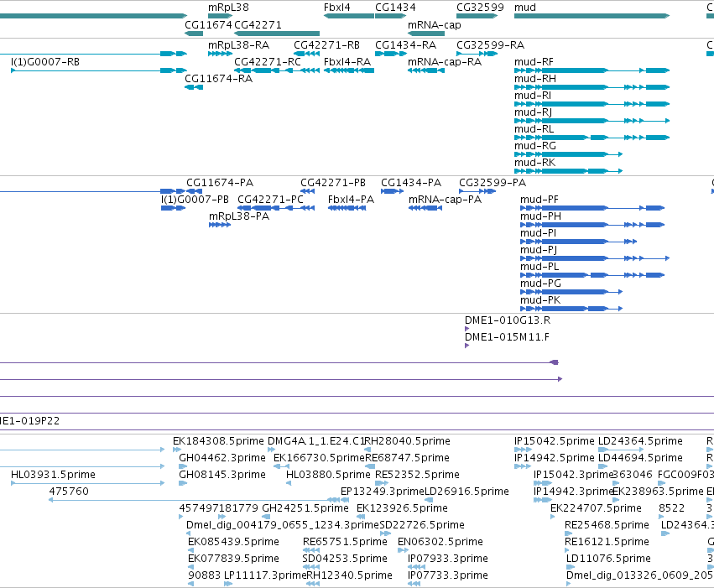Screen dimensions: 714x588
Task: Click the l(1)G0007-RB transcript label
Action: point(45,61)
